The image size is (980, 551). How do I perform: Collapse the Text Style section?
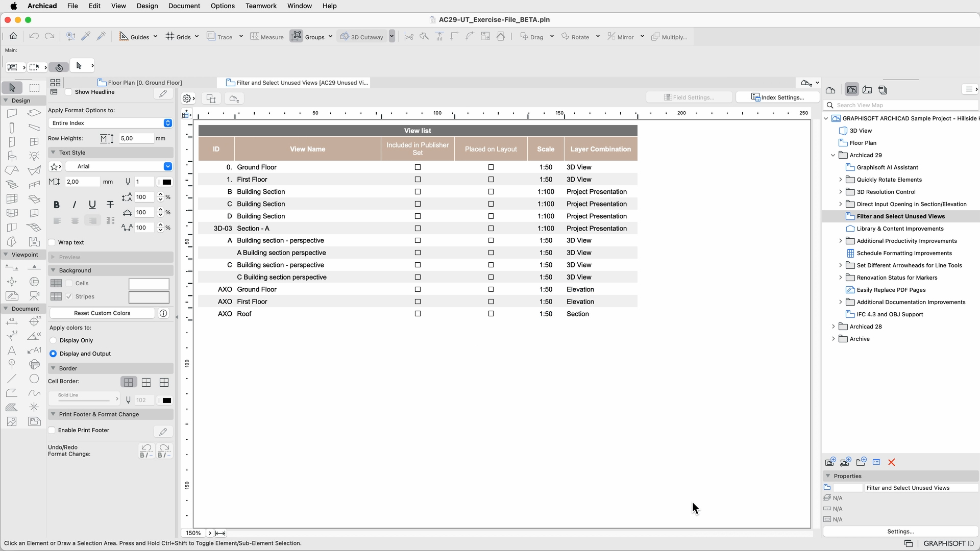53,153
